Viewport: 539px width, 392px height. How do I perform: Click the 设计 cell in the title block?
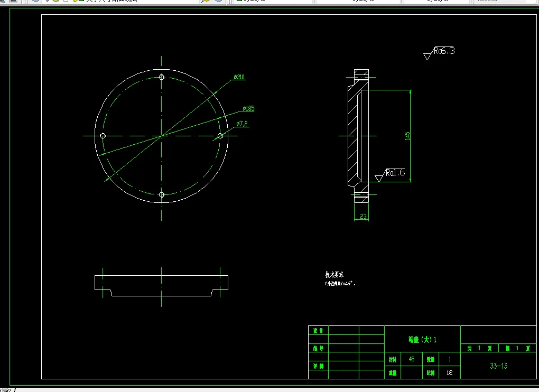point(318,331)
